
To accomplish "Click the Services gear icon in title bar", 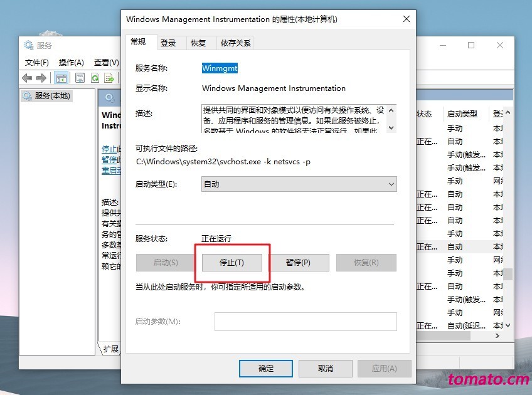I will [x=28, y=45].
